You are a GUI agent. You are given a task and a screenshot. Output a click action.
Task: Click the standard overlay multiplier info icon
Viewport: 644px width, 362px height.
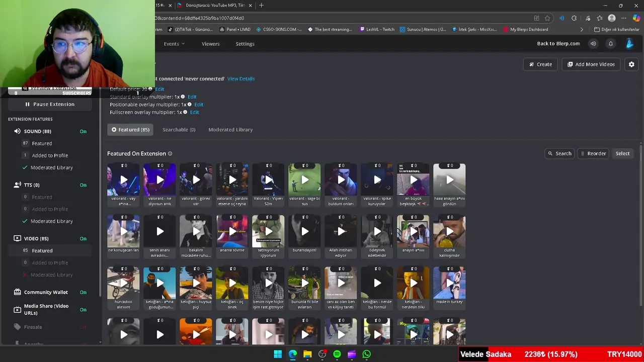183,97
